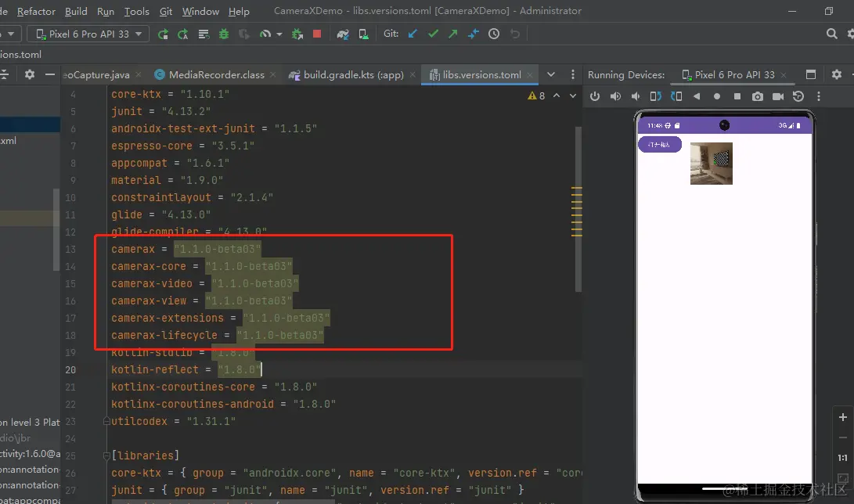This screenshot has width=854, height=504.
Task: Collapse fold marker at utilcodex line
Action: tap(106, 421)
